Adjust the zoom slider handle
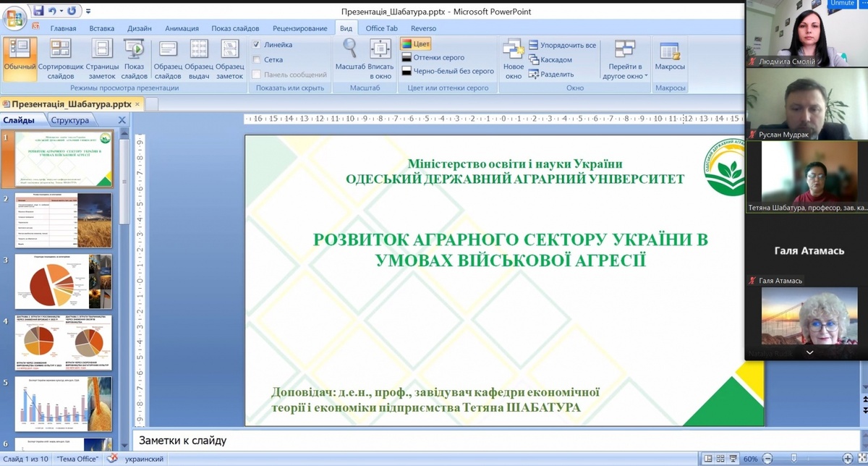 point(794,459)
